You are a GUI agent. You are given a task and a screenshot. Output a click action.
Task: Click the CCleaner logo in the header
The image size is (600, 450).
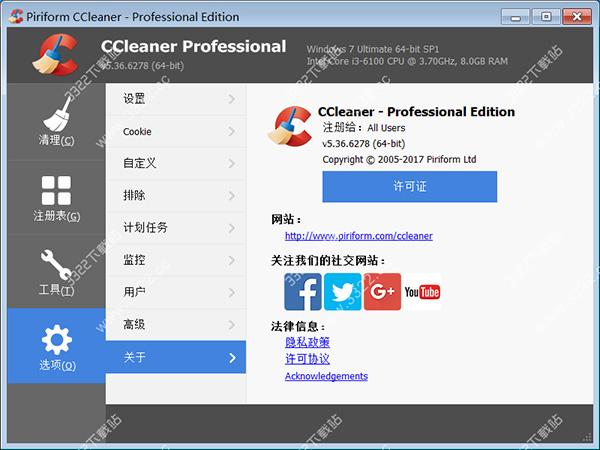pos(56,54)
